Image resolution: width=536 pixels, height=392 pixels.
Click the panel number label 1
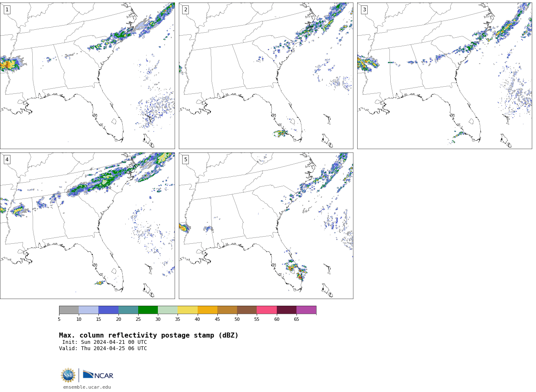(7, 10)
